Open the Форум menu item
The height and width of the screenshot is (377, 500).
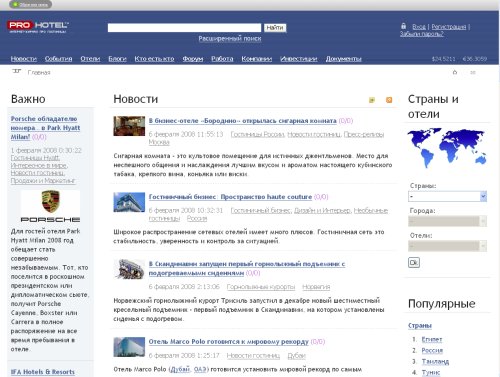point(193,59)
